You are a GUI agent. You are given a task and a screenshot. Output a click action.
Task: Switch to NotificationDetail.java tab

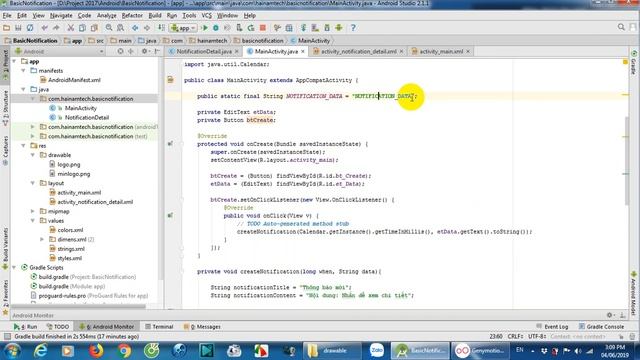tap(204, 51)
